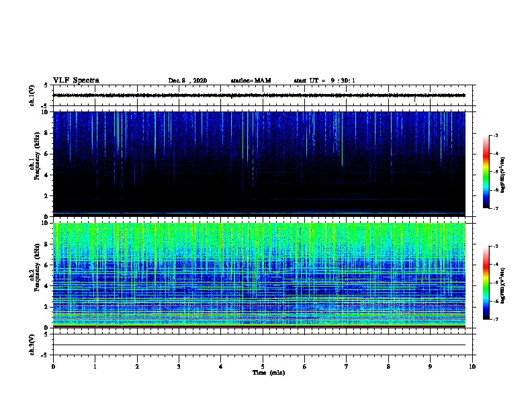Click inside the ch.2 spectrogram panel
Viewport: 532px width, 411px height.
[259, 275]
